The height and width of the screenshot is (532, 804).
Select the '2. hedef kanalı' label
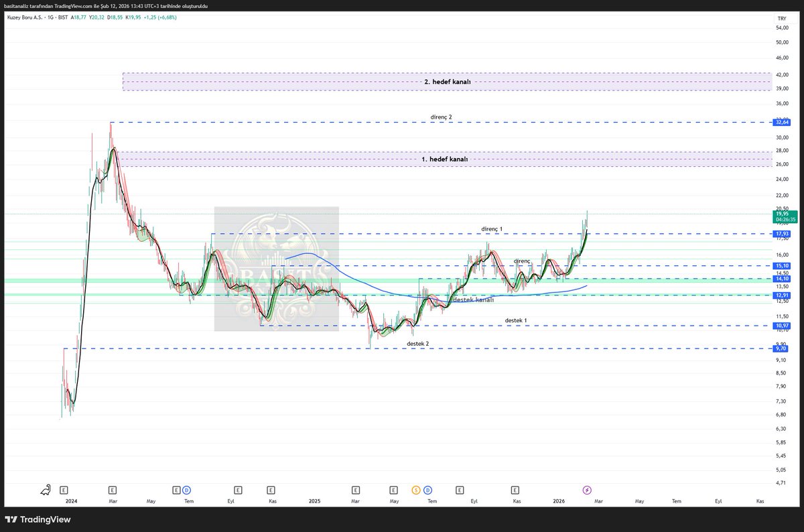tap(448, 82)
